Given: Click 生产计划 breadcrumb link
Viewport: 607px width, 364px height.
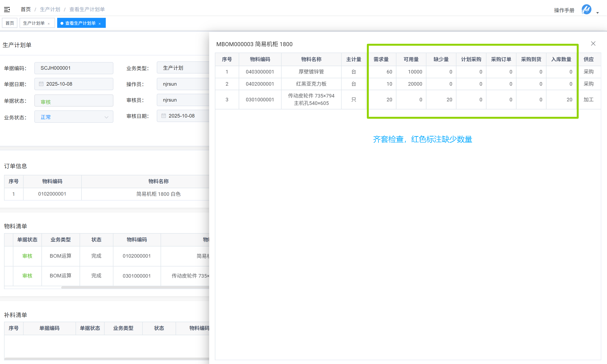Looking at the screenshot, I should [50, 9].
